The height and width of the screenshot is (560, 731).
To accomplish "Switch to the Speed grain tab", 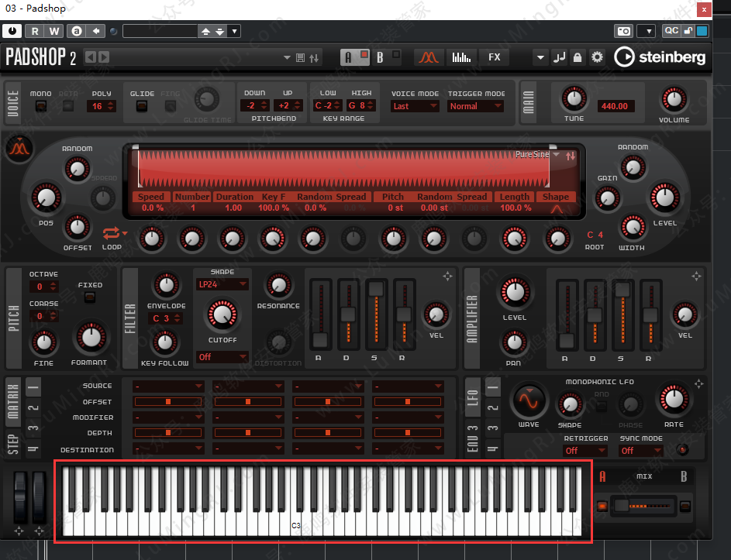I will point(151,197).
